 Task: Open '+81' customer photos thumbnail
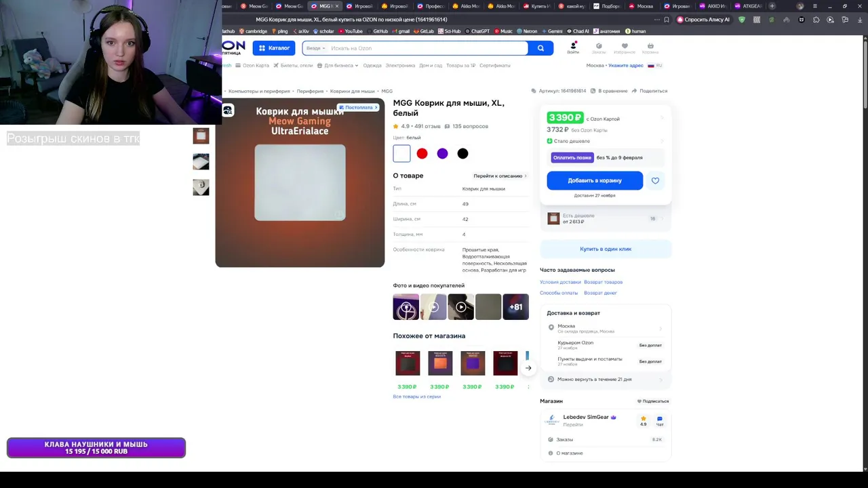coord(515,307)
